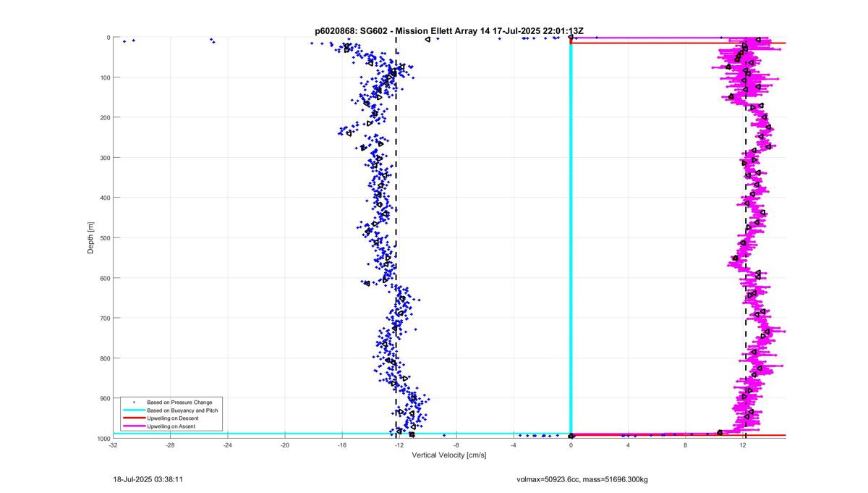Click legend entry 'Based on Buoyancy and Pitch'
This screenshot has height=493, width=868.
(182, 410)
